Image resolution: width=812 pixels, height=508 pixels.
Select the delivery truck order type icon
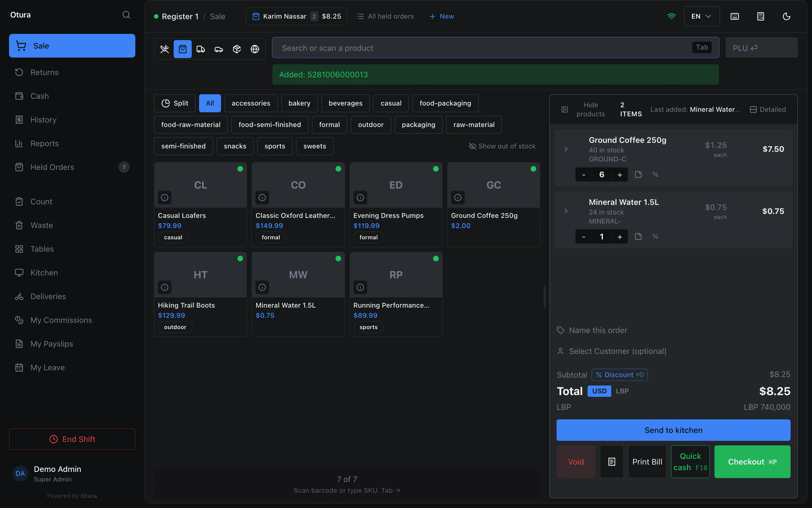point(201,49)
